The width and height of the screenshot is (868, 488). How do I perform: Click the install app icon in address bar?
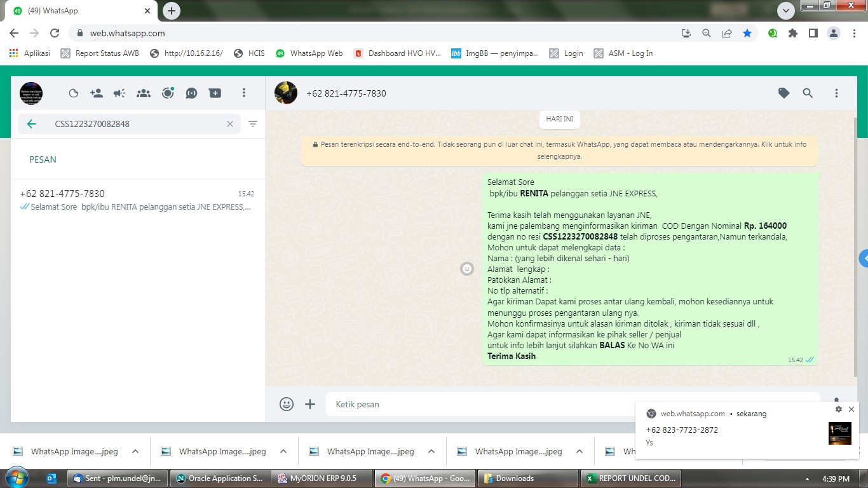click(686, 33)
